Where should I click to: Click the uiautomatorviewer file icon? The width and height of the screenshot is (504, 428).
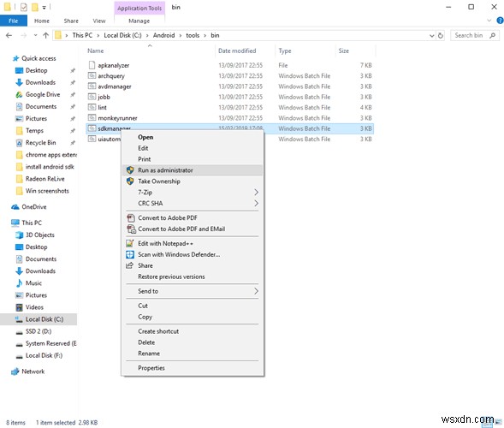point(92,139)
